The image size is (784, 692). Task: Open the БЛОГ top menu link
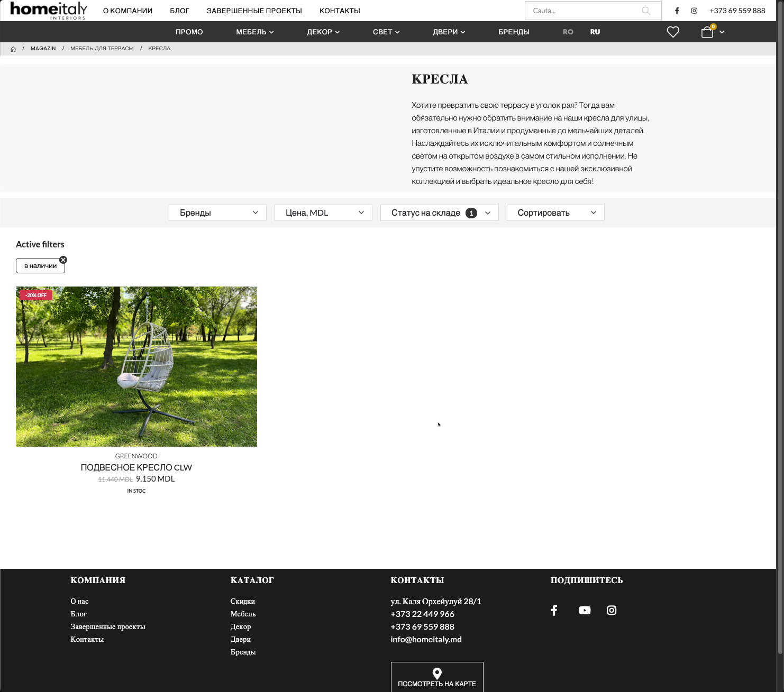[x=179, y=11]
